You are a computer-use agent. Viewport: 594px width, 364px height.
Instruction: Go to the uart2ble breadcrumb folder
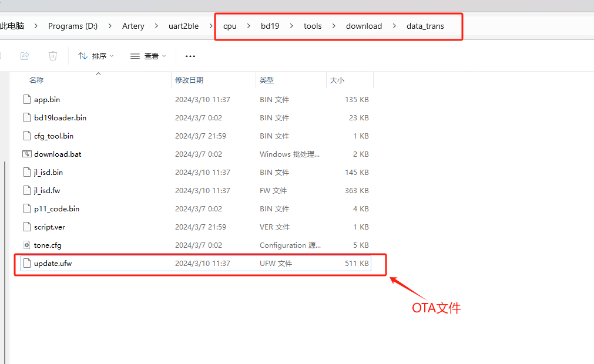(184, 26)
